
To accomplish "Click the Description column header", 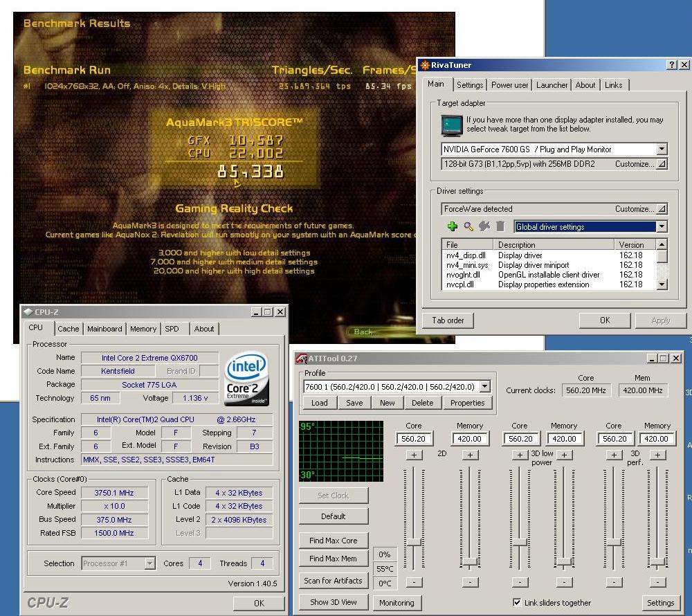I will [x=554, y=244].
